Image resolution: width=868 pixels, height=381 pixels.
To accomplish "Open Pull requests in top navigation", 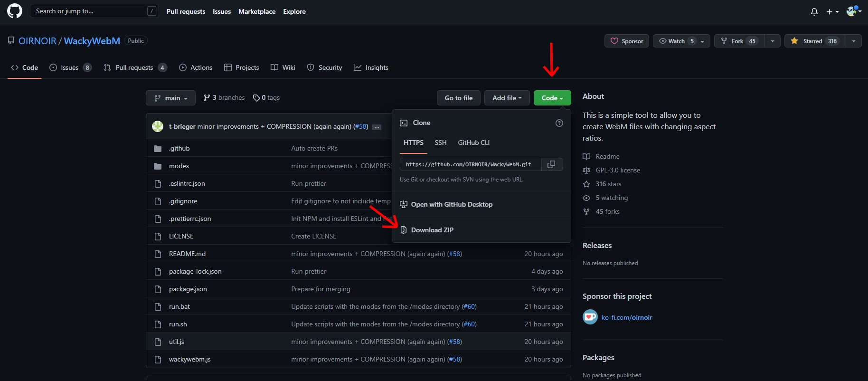I will 186,11.
